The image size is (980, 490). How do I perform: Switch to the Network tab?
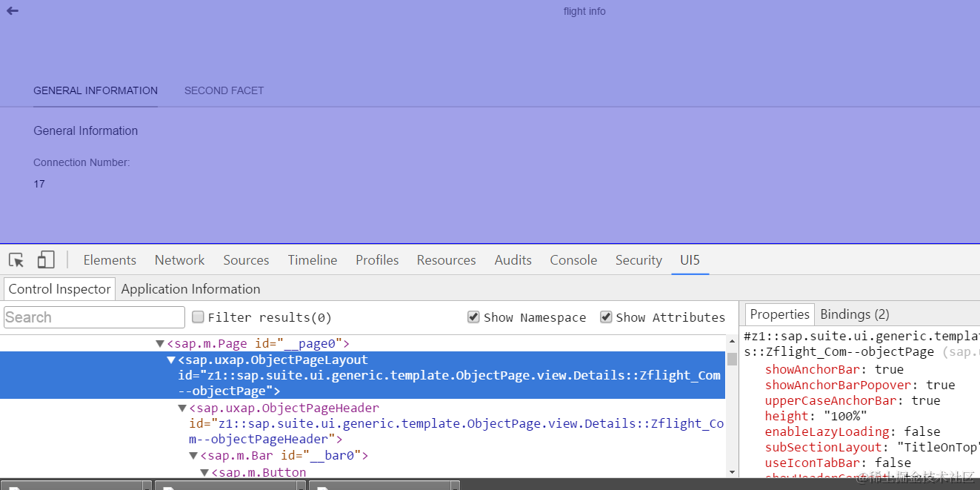[179, 260]
